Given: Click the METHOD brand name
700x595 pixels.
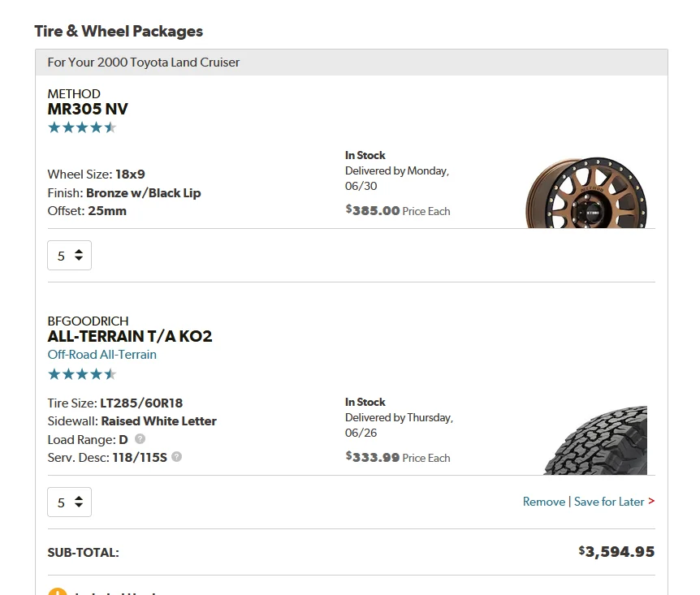Looking at the screenshot, I should click(x=74, y=94).
